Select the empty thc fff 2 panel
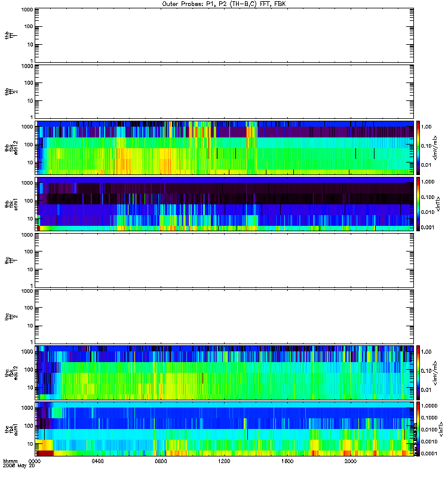Screen dimensions: 448x478 pyautogui.click(x=225, y=317)
